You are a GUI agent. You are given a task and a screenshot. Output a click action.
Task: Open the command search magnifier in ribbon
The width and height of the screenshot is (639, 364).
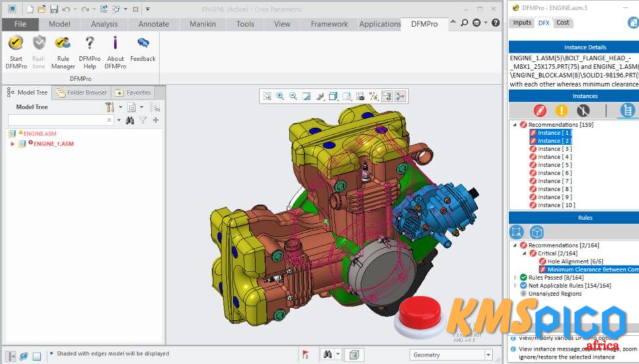[x=464, y=23]
